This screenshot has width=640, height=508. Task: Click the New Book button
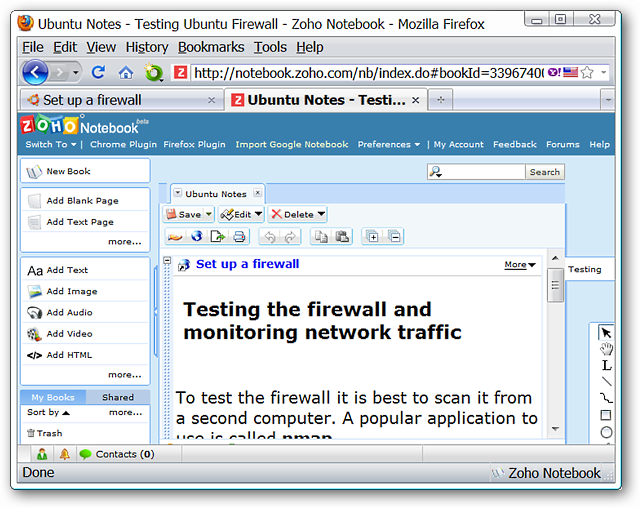(85, 171)
